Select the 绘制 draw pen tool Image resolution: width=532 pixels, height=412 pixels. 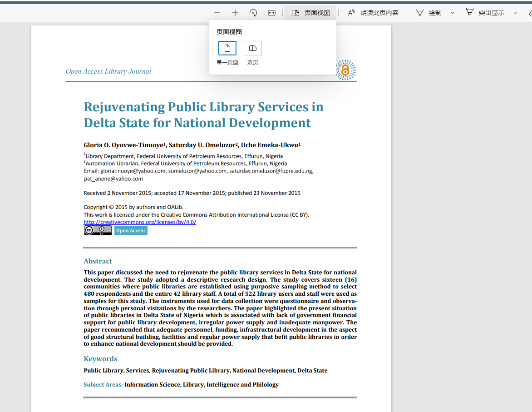coord(429,13)
